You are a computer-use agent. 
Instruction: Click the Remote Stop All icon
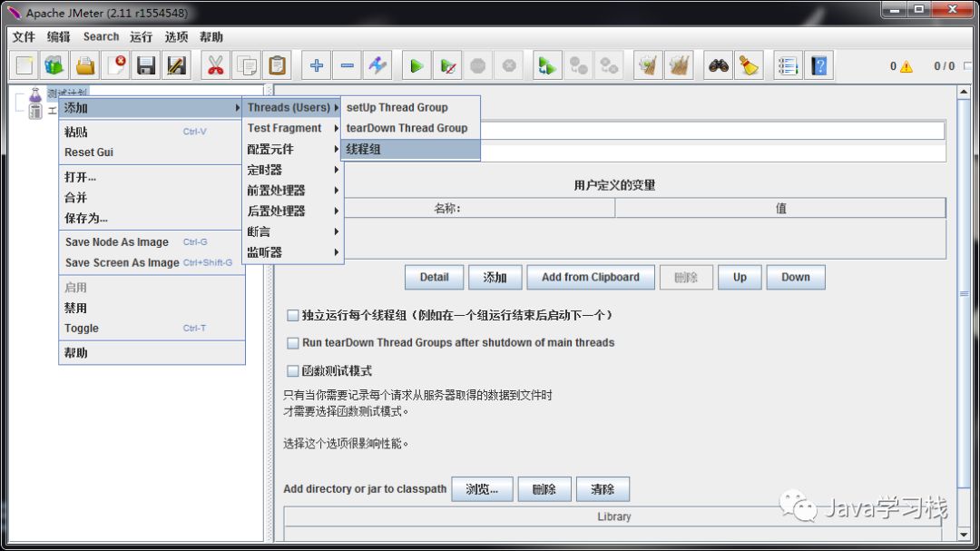(579, 65)
